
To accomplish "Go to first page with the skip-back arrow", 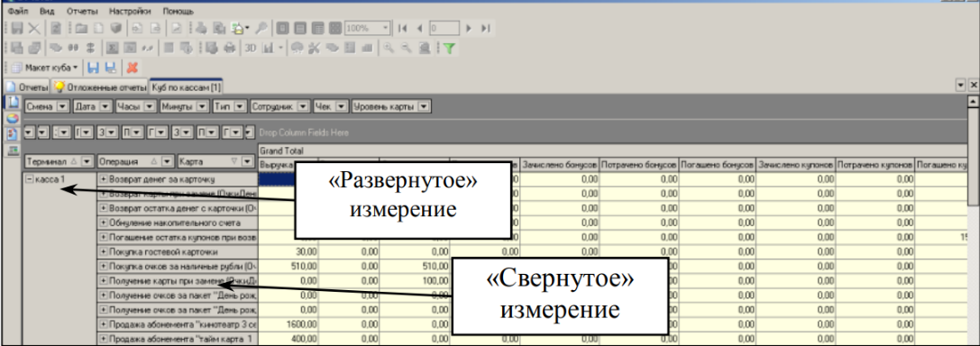I will point(402,28).
